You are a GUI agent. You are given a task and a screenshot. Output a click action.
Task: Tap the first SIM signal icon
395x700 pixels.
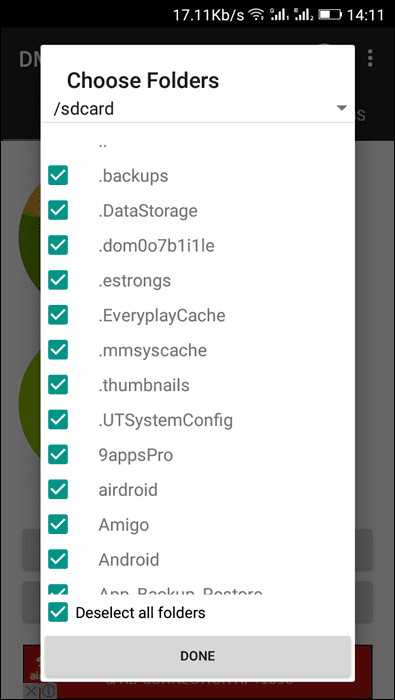click(280, 15)
